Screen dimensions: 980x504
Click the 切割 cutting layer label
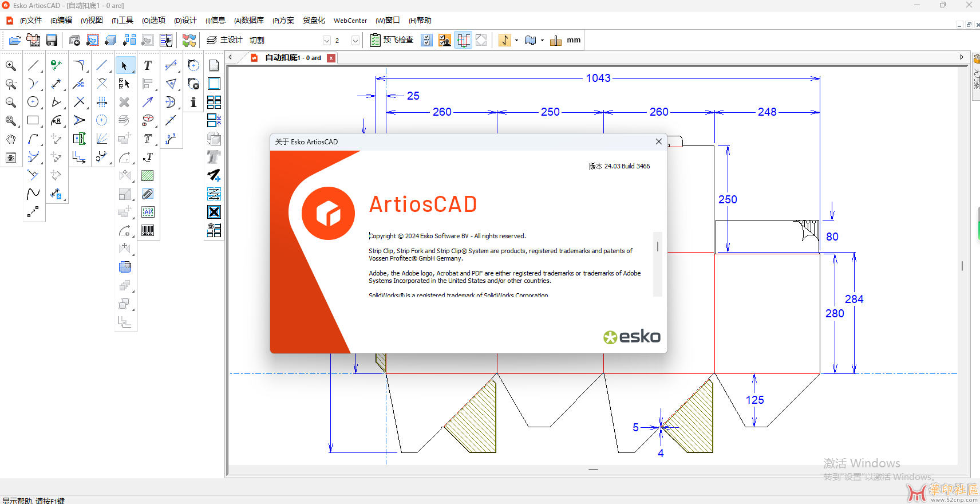click(257, 40)
